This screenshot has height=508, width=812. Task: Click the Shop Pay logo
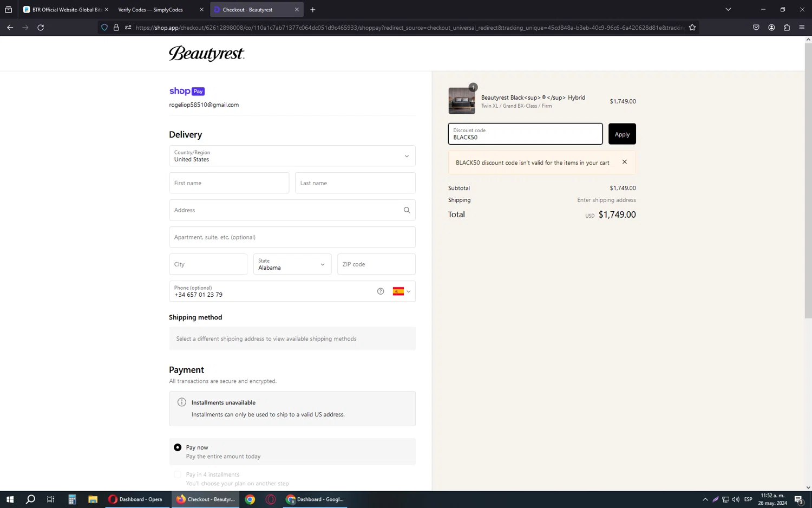187,91
